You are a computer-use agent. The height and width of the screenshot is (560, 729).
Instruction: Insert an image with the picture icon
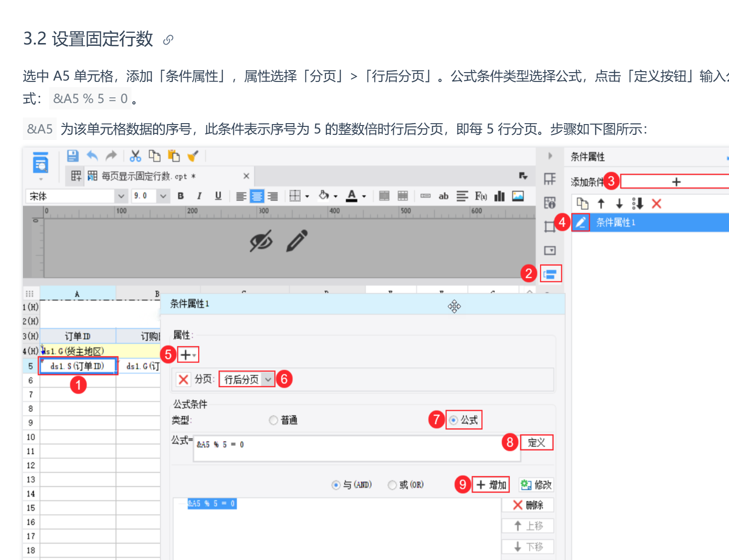click(518, 196)
